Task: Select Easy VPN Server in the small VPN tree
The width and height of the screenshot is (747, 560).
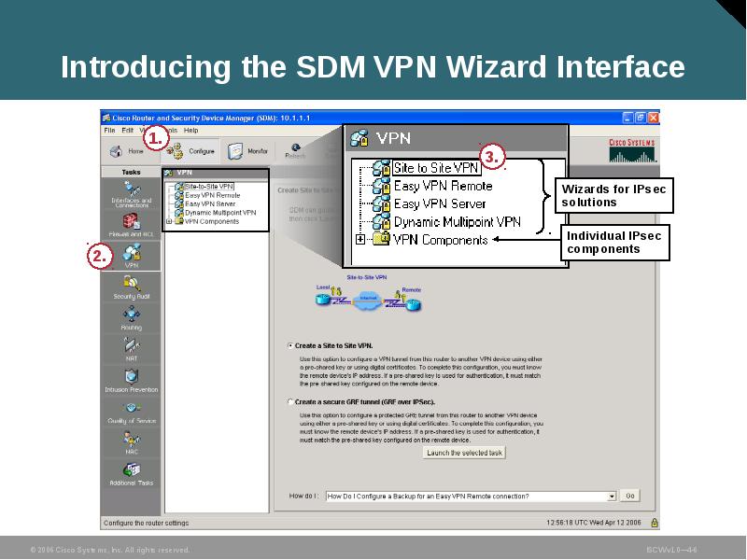Action: (x=210, y=203)
